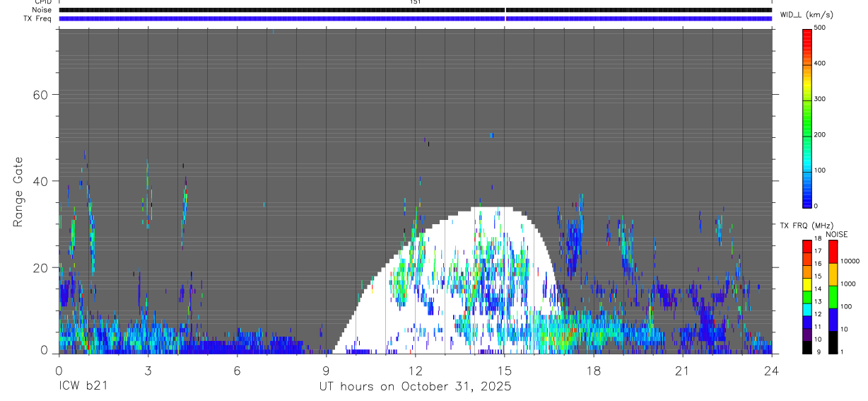
Task: Click the blue TX Freq indicator bar
Action: 415,18
